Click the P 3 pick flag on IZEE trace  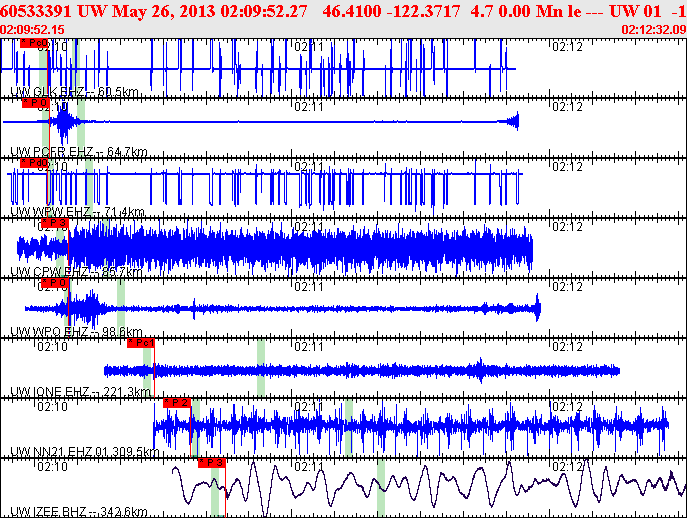(211, 462)
